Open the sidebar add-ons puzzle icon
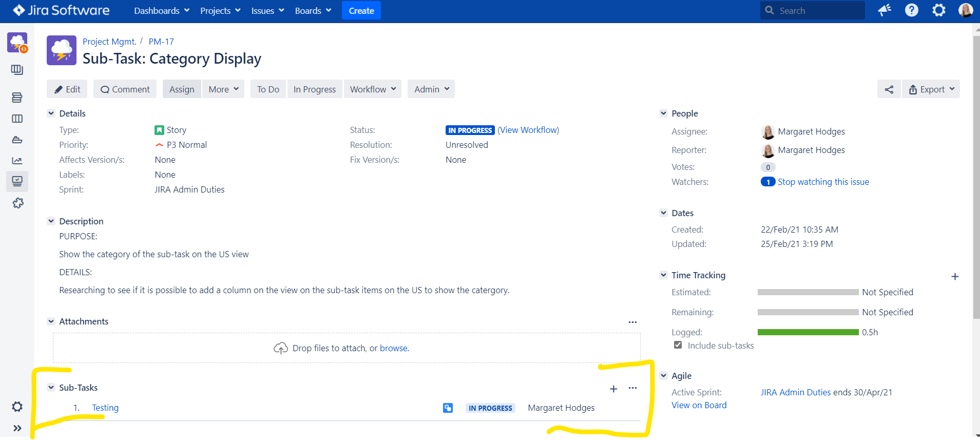Screen dimensions: 980x440 (x=18, y=203)
